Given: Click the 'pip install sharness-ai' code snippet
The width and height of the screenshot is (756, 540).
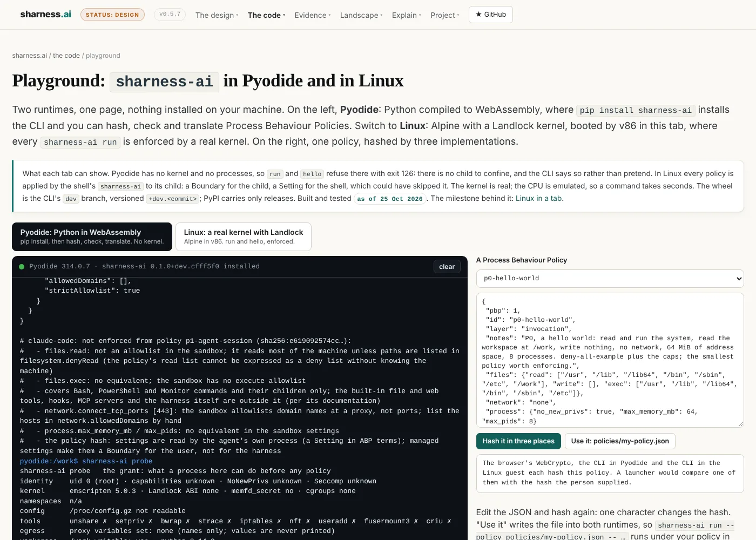Looking at the screenshot, I should pyautogui.click(x=636, y=110).
